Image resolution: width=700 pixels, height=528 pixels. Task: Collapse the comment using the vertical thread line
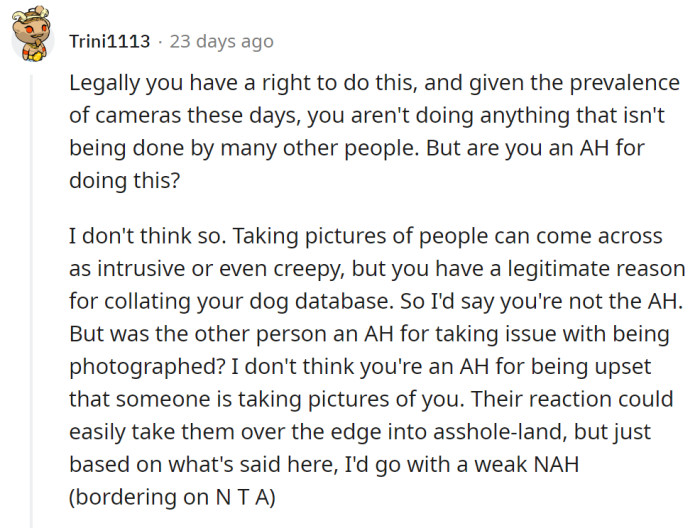(x=31, y=300)
